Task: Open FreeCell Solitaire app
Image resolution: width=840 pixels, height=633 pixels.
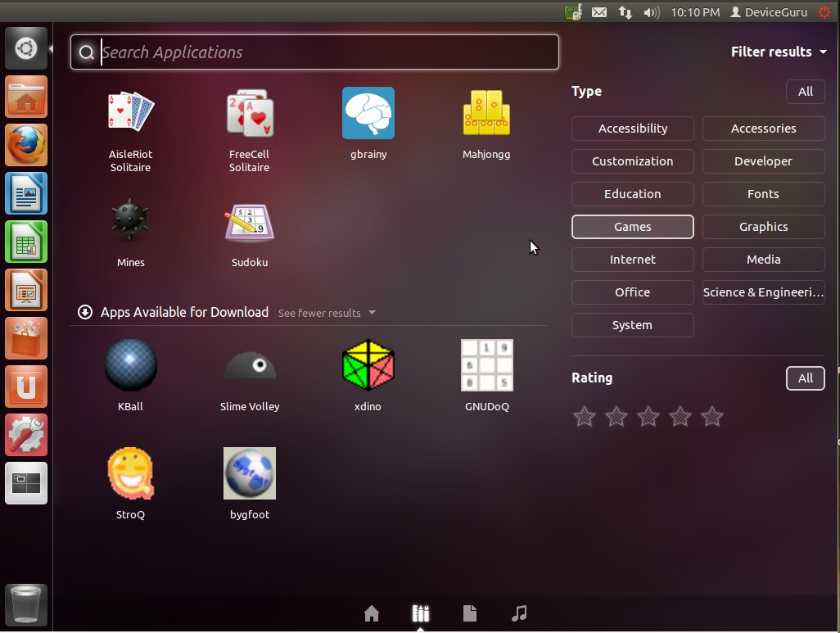Action: 250,130
